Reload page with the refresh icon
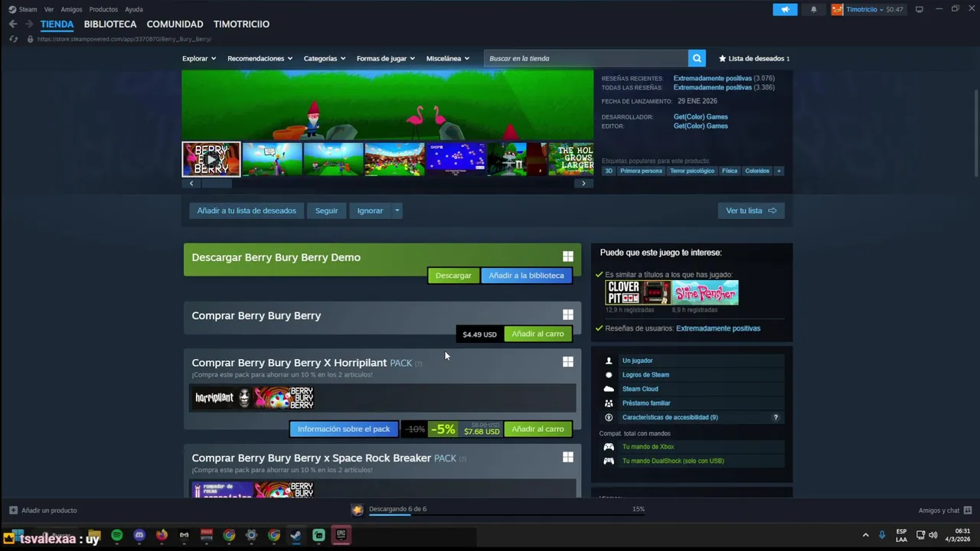 tap(13, 39)
